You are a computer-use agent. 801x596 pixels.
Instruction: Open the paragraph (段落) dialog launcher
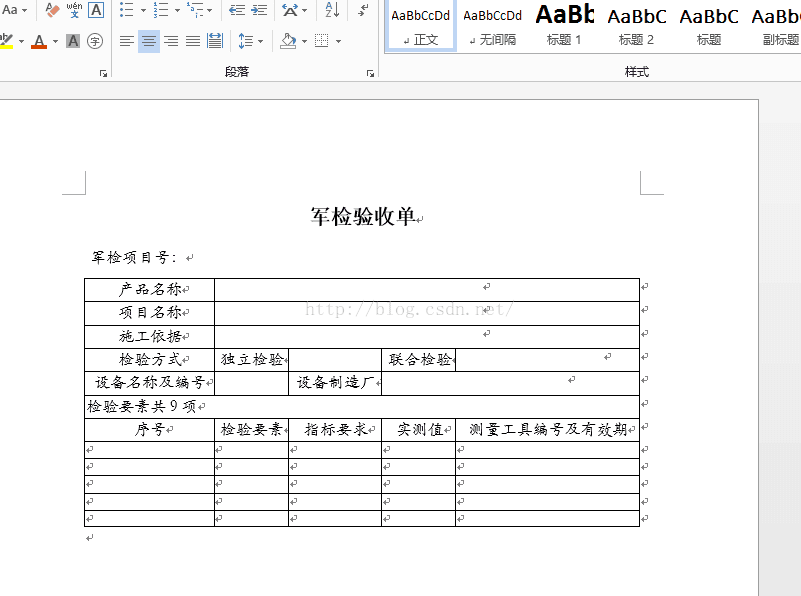pyautogui.click(x=370, y=74)
